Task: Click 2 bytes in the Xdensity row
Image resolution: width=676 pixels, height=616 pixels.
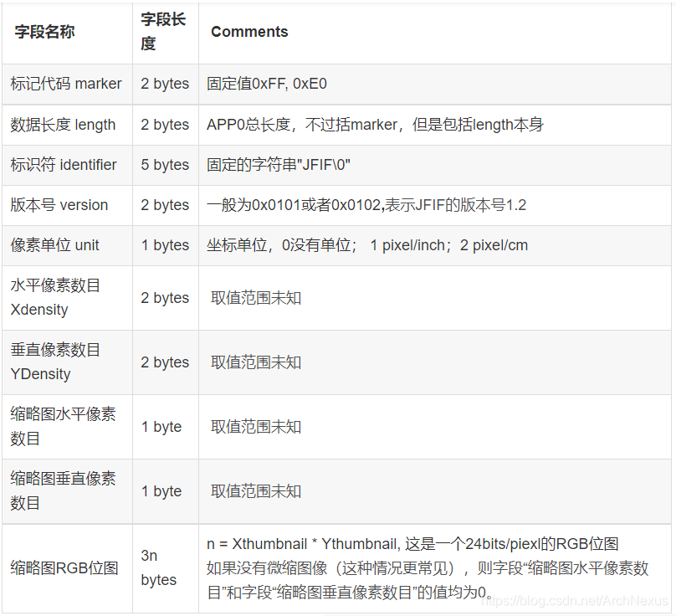Action: point(165,298)
